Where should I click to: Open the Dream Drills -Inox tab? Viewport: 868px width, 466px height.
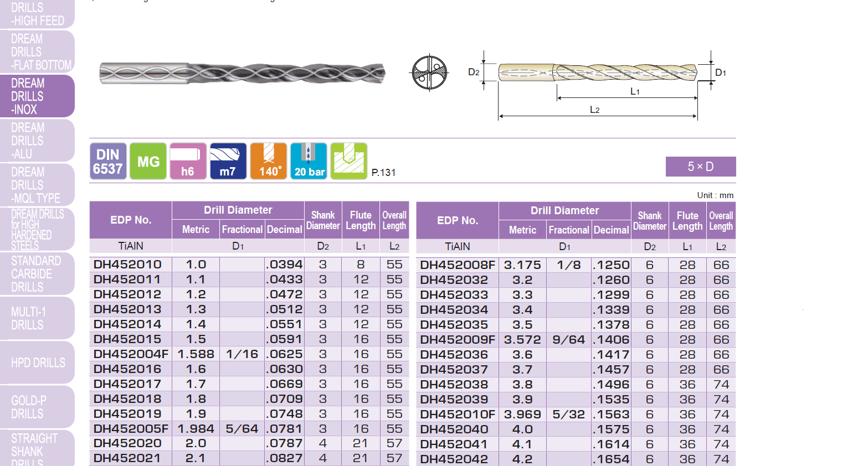point(37,96)
